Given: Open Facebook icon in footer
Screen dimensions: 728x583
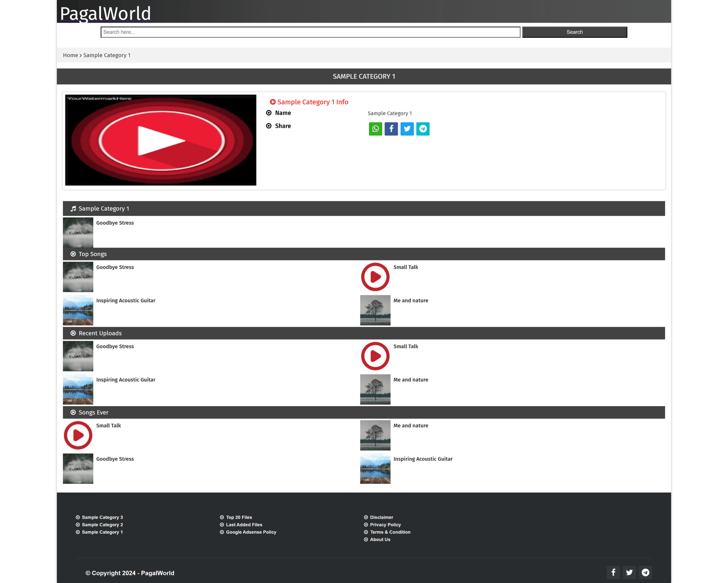Looking at the screenshot, I should pos(613,573).
